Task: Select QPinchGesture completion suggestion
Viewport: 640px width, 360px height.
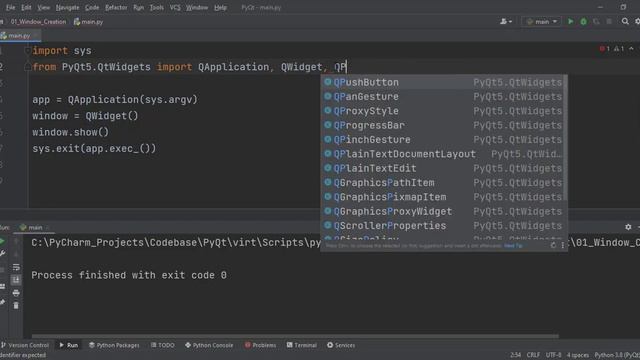Action: tap(443, 139)
